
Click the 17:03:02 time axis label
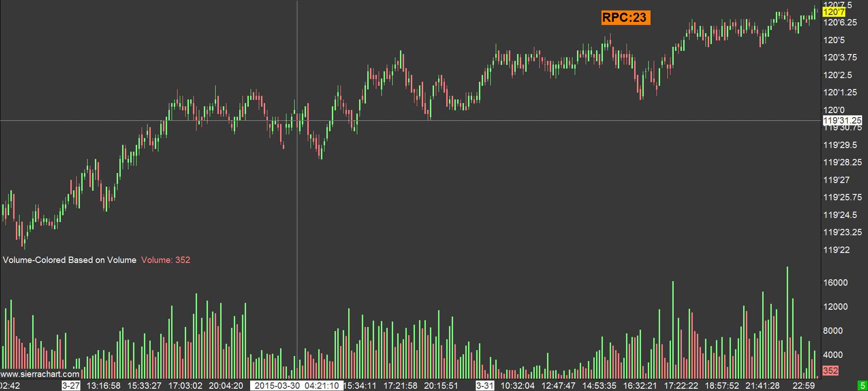pyautogui.click(x=185, y=386)
